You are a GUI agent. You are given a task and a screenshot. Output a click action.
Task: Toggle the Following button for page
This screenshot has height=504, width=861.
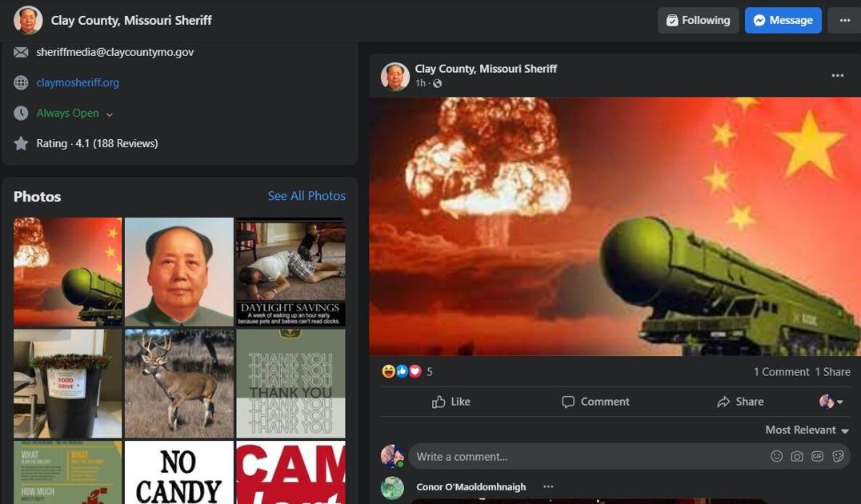[698, 20]
